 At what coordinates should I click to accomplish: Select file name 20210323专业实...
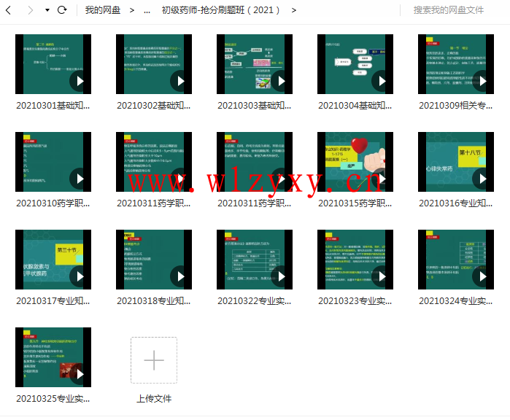coord(355,301)
